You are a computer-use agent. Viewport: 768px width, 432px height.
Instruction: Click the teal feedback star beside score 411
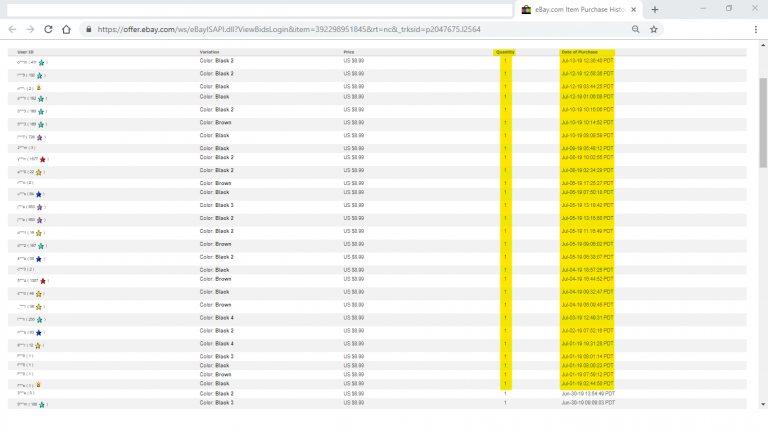[41, 62]
